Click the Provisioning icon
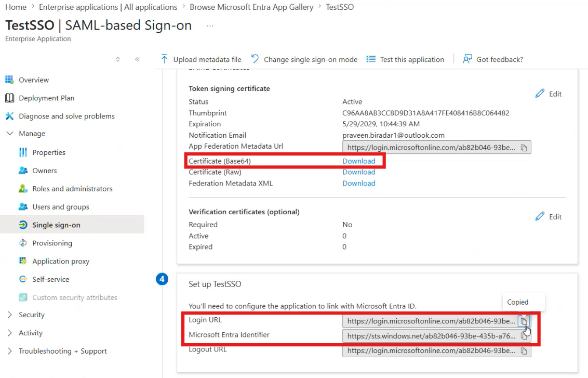588x378 pixels. (x=23, y=243)
